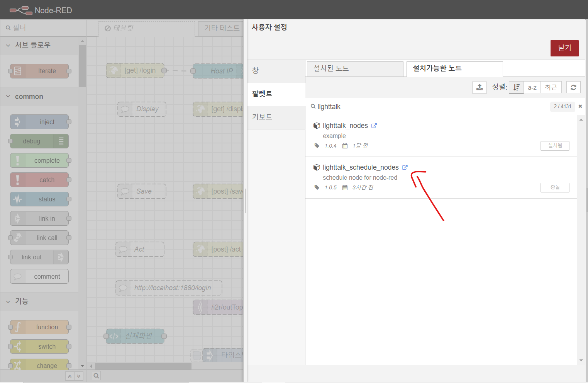This screenshot has width=588, height=383.
Task: Select the complete node in palette
Action: coord(39,160)
